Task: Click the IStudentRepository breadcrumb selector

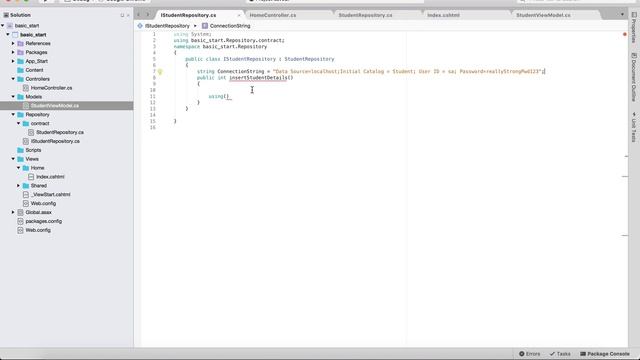Action: coord(167,26)
